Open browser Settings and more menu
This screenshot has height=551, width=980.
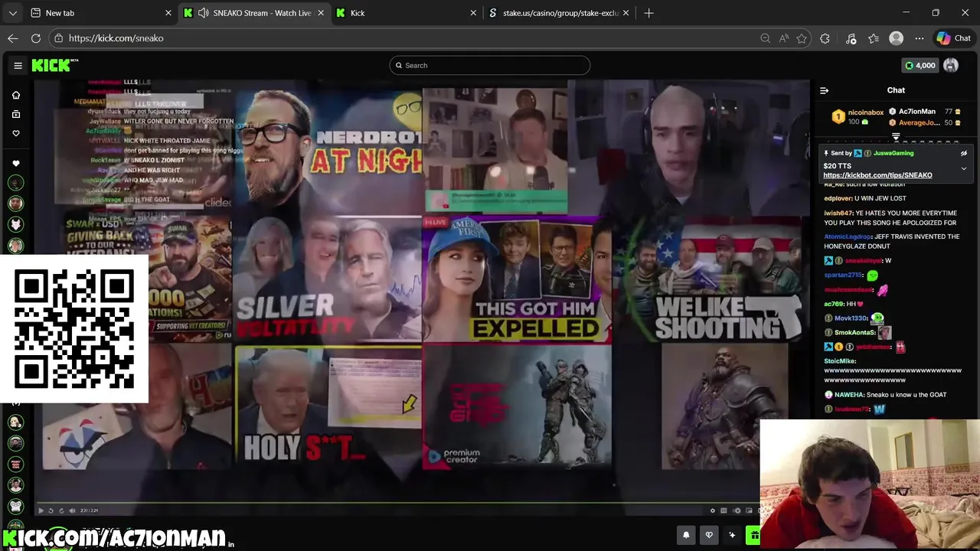(920, 38)
